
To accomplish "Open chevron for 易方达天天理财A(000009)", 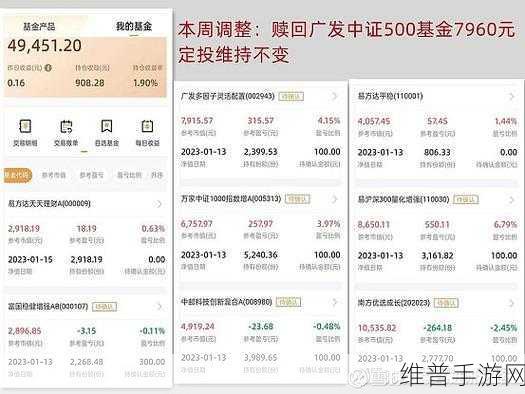I will 158,204.
